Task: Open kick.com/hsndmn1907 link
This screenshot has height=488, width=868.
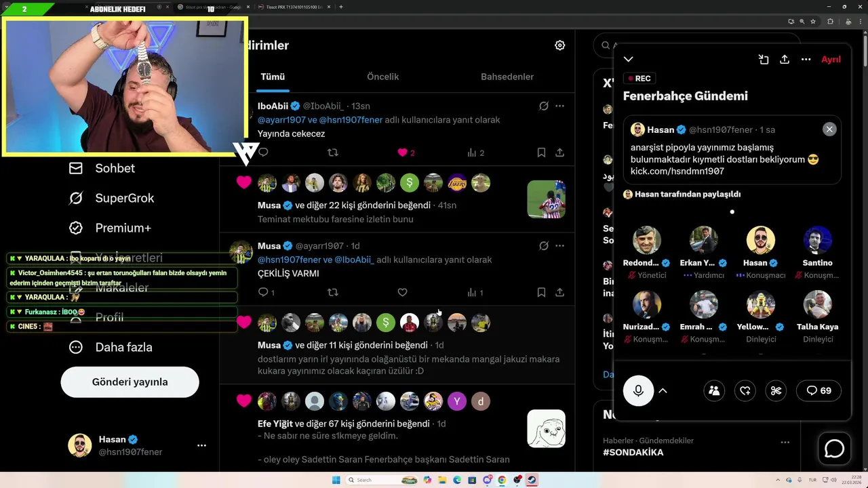Action: tap(677, 171)
